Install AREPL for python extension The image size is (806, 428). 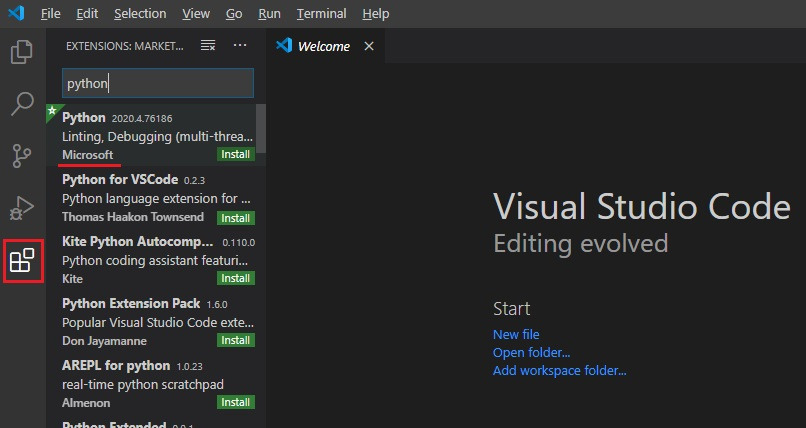pyautogui.click(x=236, y=402)
